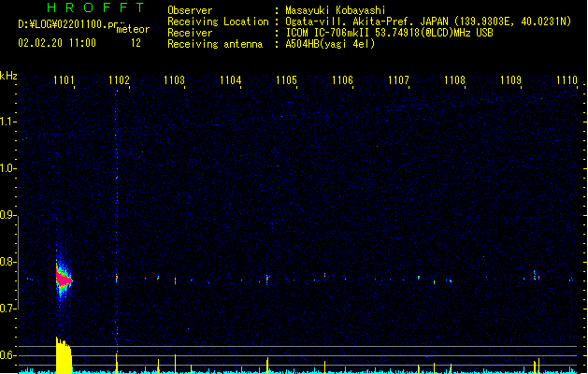Image resolution: width=588 pixels, height=374 pixels.
Task: Click the 'Receiving Location' label
Action: 218,22
